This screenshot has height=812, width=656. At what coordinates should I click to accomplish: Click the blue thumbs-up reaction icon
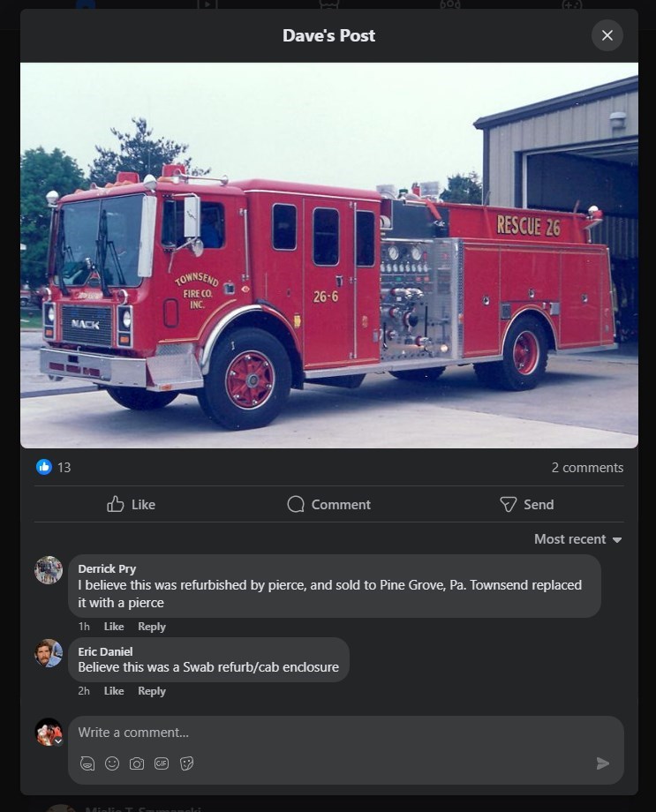(x=44, y=467)
